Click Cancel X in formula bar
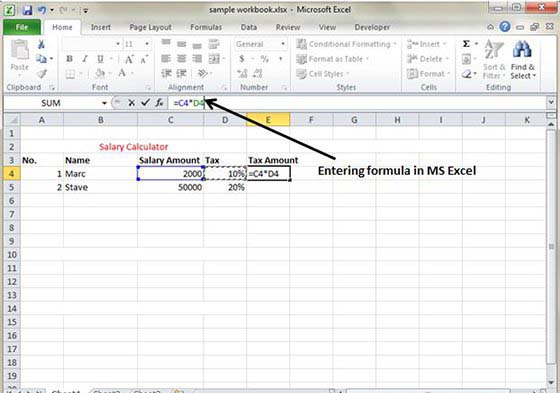This screenshot has width=560, height=393. coord(131,103)
